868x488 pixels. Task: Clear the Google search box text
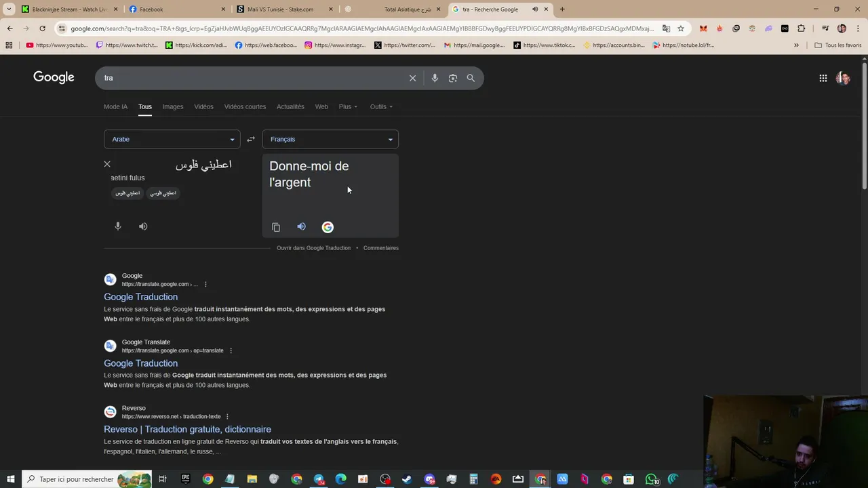pyautogui.click(x=412, y=78)
